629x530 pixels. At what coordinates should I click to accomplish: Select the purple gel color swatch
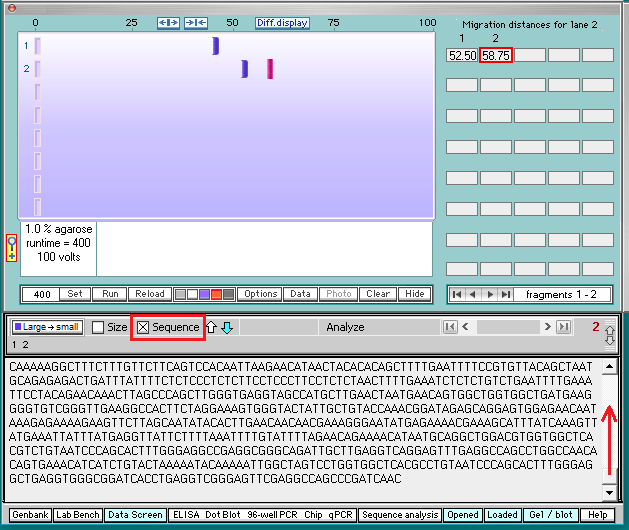pos(204,294)
